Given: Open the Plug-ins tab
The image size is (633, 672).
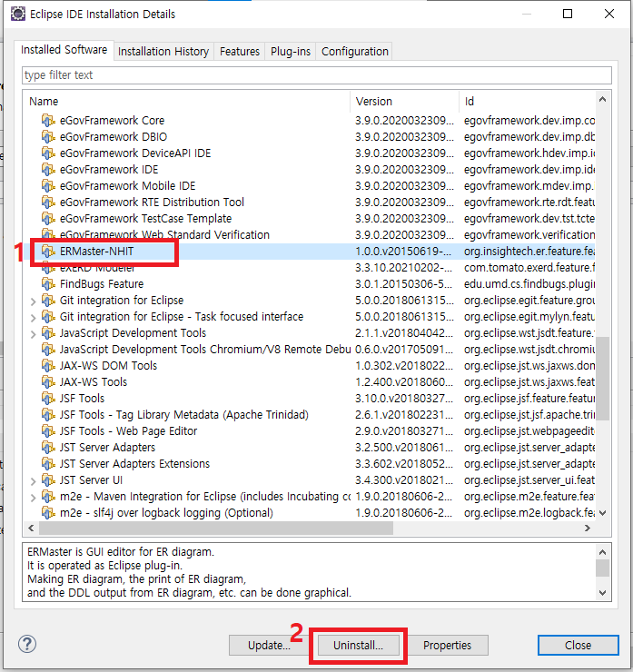Looking at the screenshot, I should pyautogui.click(x=290, y=52).
